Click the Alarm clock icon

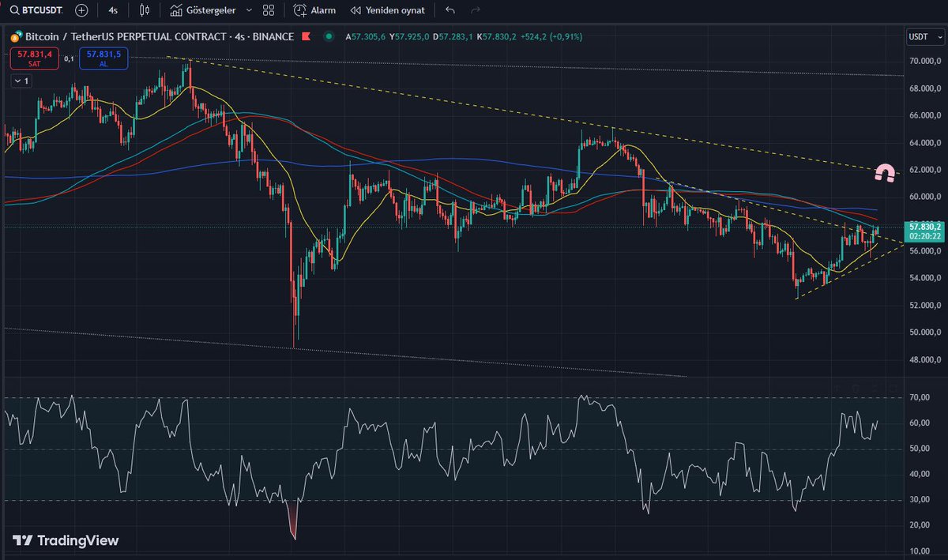(x=301, y=10)
